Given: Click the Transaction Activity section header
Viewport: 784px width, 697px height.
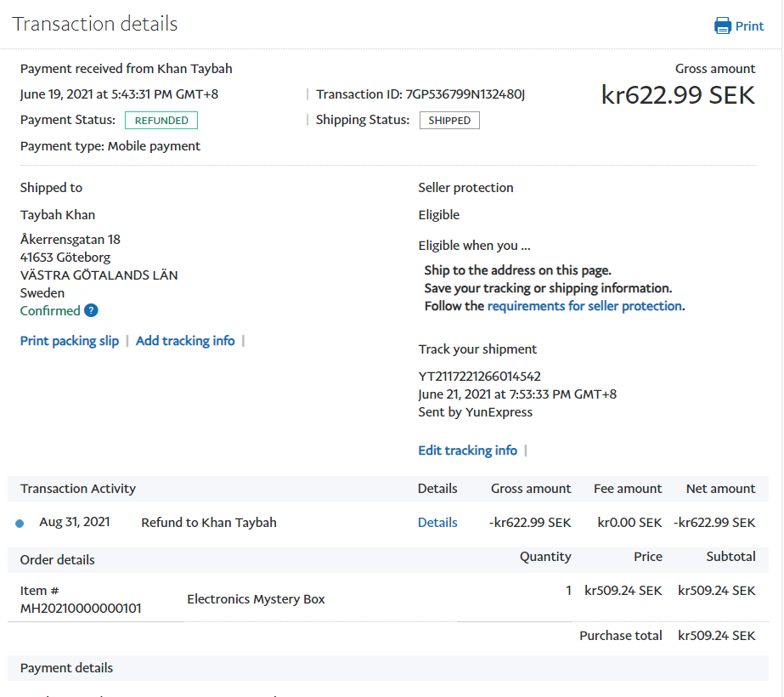Looking at the screenshot, I should pyautogui.click(x=78, y=489).
